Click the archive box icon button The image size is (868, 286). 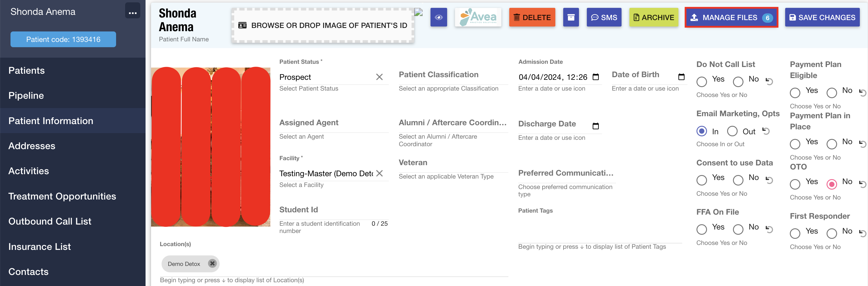click(570, 17)
